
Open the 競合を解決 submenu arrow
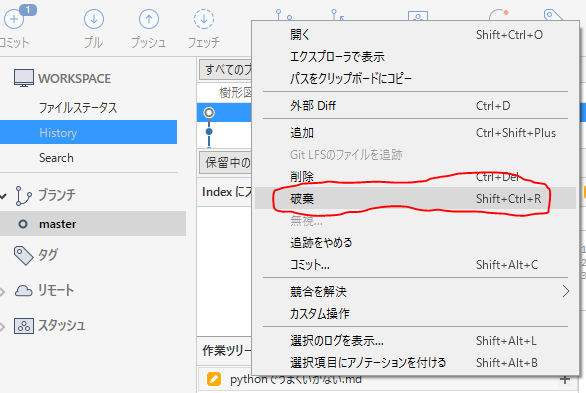coord(565,291)
